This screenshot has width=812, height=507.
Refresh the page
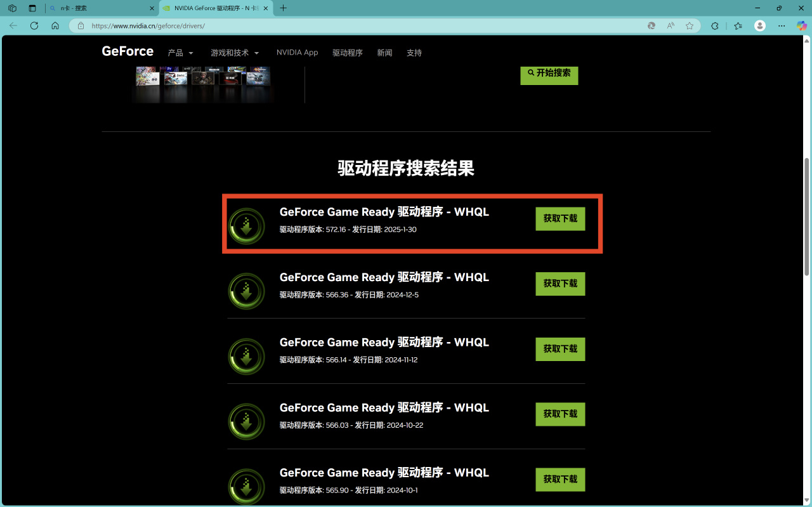[34, 26]
